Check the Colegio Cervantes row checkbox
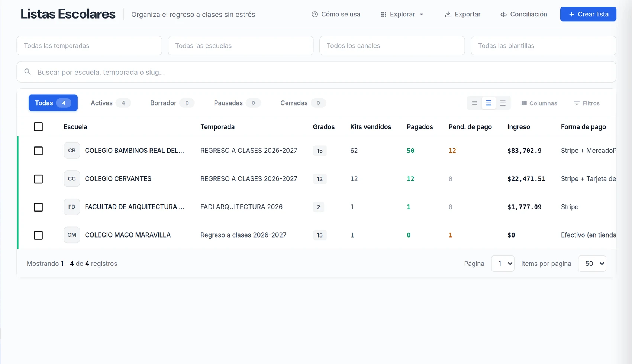The width and height of the screenshot is (632, 364). tap(38, 179)
